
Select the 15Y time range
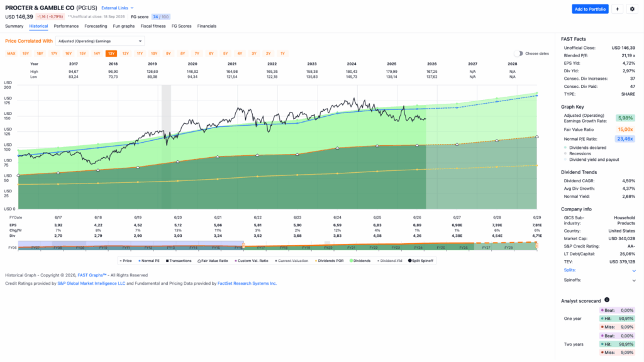coord(82,53)
